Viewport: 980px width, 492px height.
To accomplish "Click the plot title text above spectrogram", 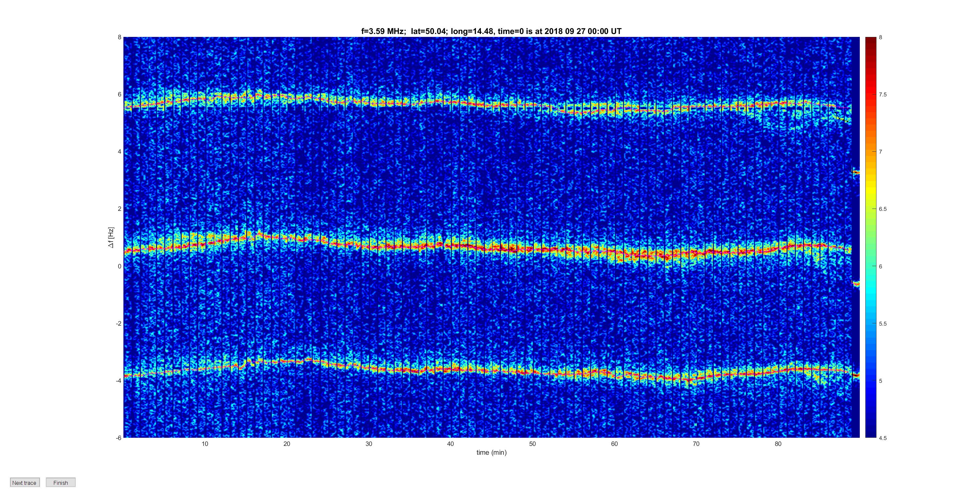I will (x=491, y=31).
